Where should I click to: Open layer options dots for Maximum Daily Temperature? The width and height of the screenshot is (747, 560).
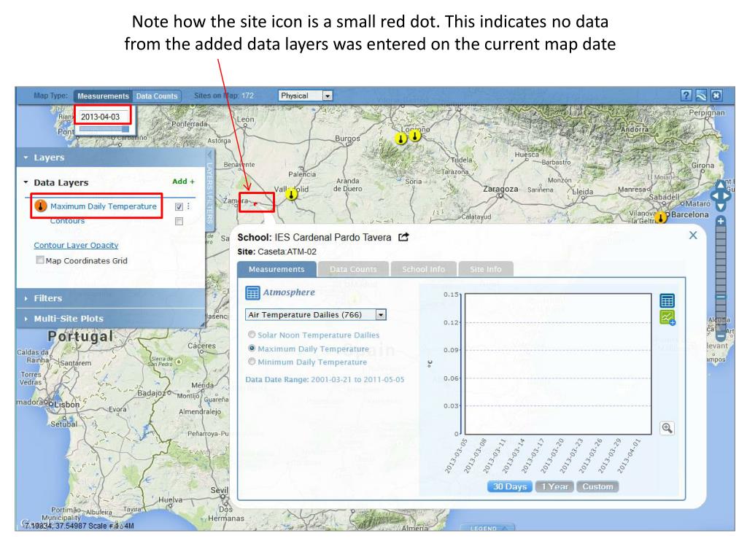[189, 206]
